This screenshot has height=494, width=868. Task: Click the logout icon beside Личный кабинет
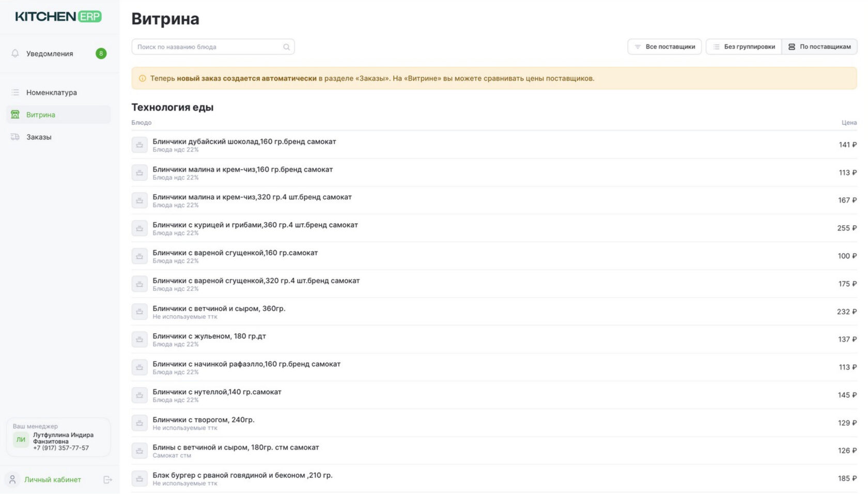[x=107, y=480]
